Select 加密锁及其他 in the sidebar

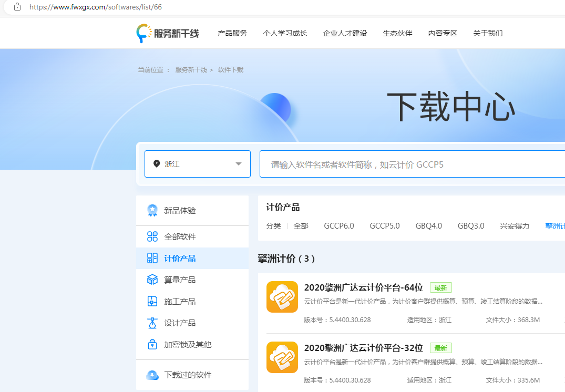pos(192,344)
